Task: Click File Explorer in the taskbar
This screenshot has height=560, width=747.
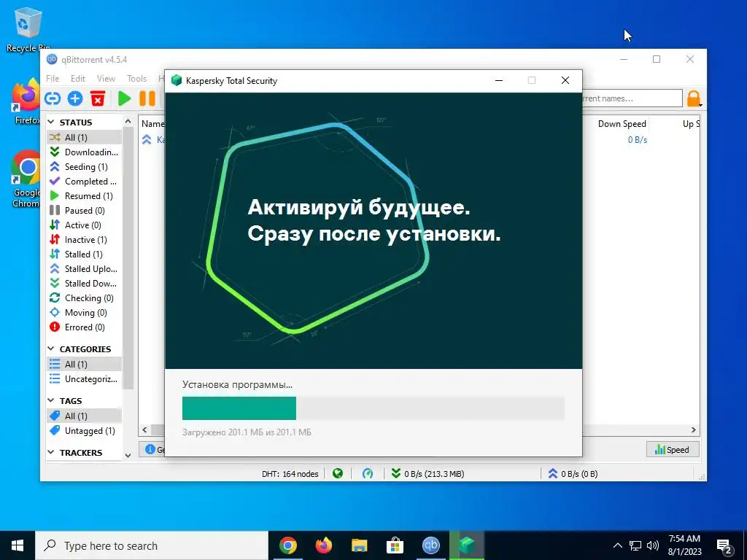Action: [x=359, y=545]
